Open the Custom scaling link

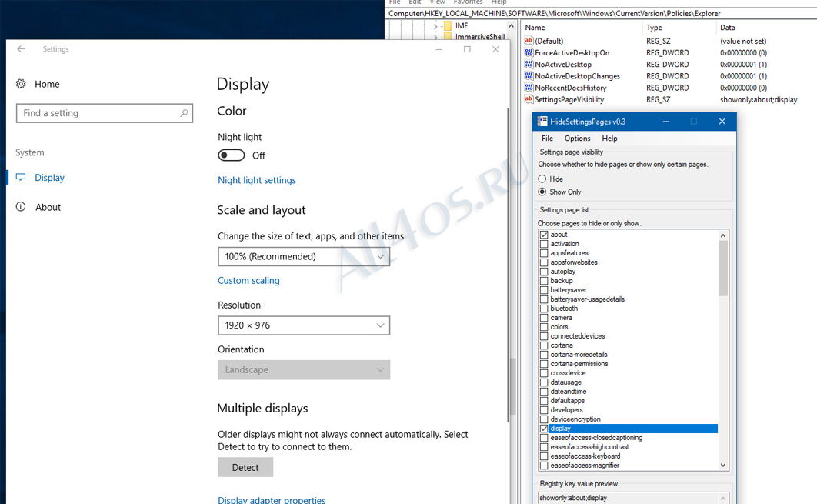(x=248, y=280)
